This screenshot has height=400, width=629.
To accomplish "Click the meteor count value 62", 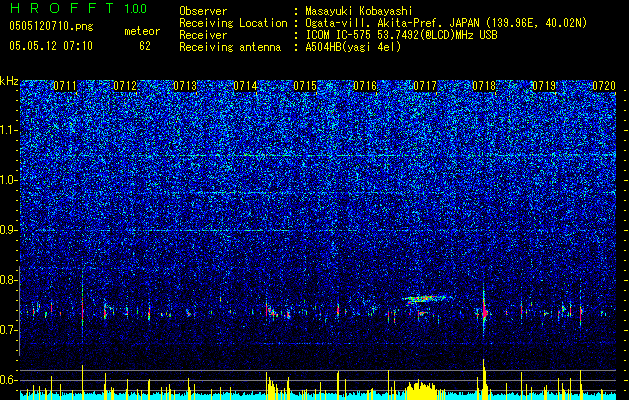I will [145, 46].
